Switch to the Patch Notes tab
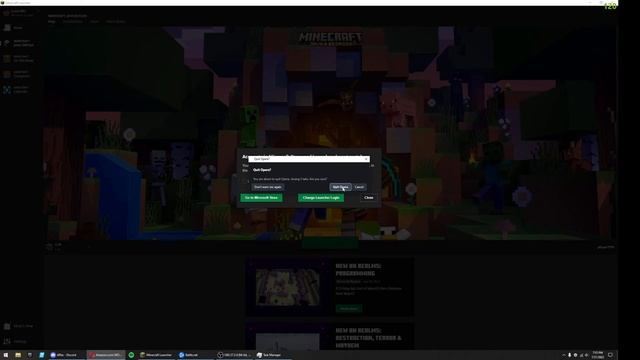This screenshot has height=360, width=640. point(116,22)
